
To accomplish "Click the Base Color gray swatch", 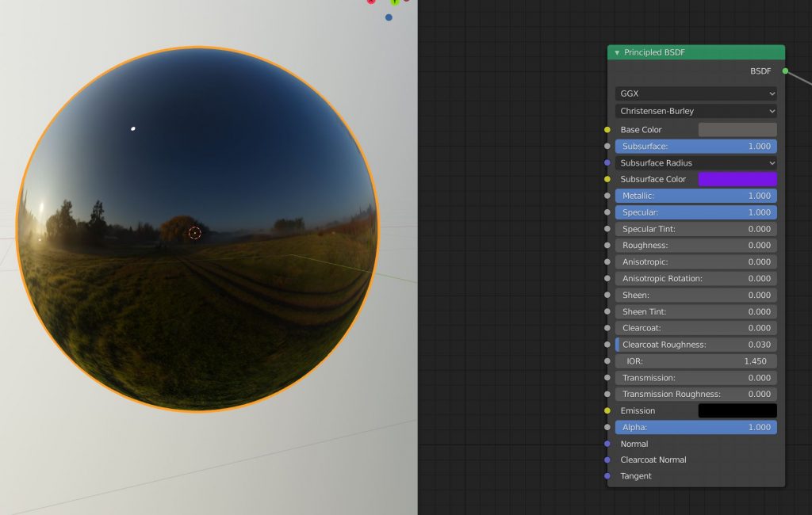I will pyautogui.click(x=737, y=130).
